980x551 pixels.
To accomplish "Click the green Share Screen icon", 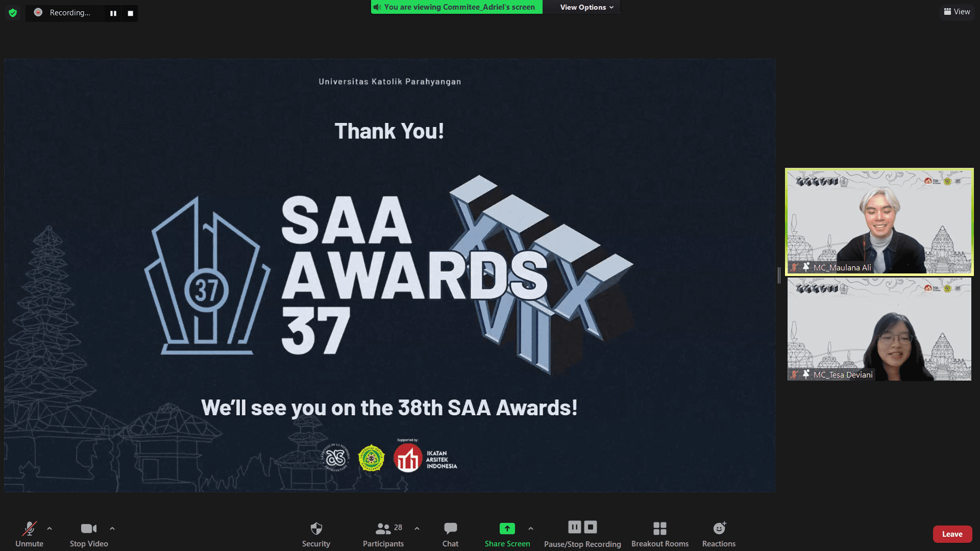I will pos(507,529).
